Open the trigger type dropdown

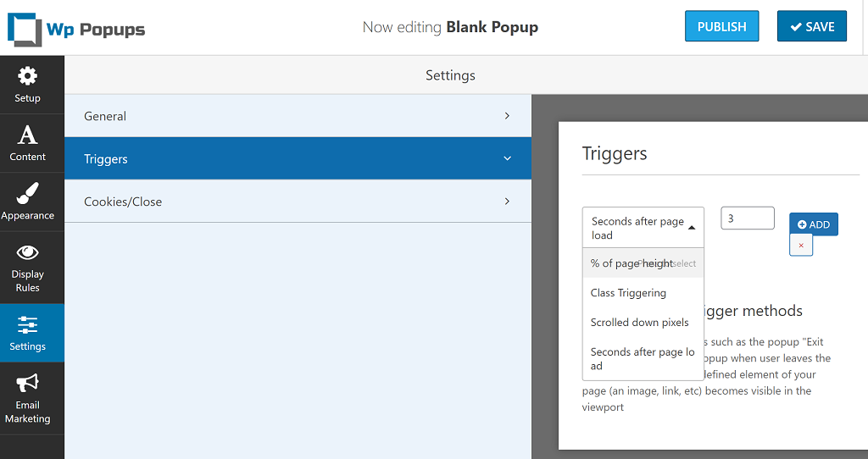(643, 228)
